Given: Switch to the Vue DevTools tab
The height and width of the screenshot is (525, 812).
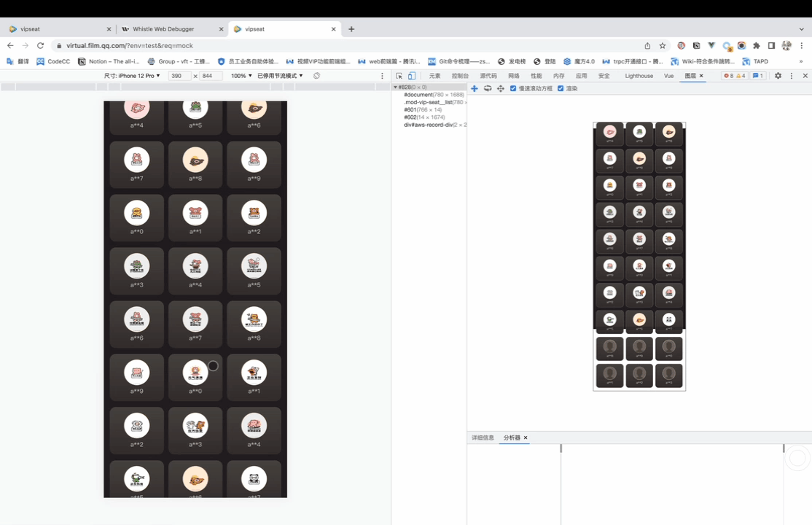Looking at the screenshot, I should coord(669,76).
